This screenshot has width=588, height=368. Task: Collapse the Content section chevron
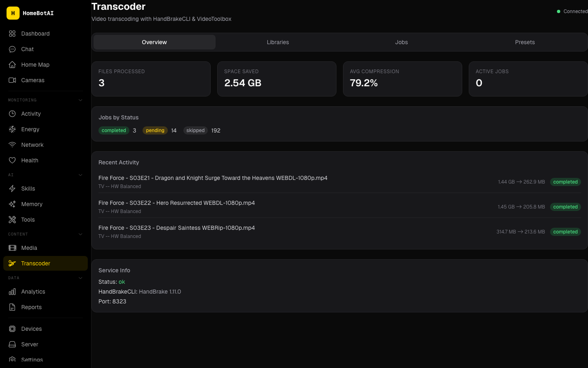[x=80, y=234]
